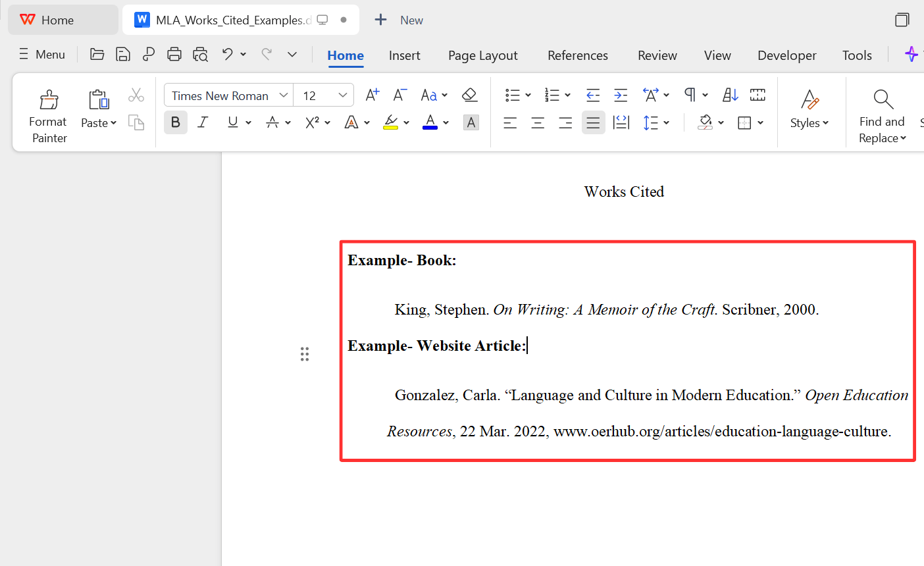Open the Styles gallery
924x566 pixels.
[809, 113]
